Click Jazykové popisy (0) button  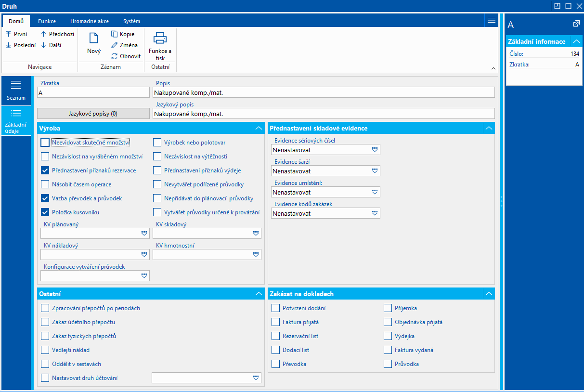93,114
